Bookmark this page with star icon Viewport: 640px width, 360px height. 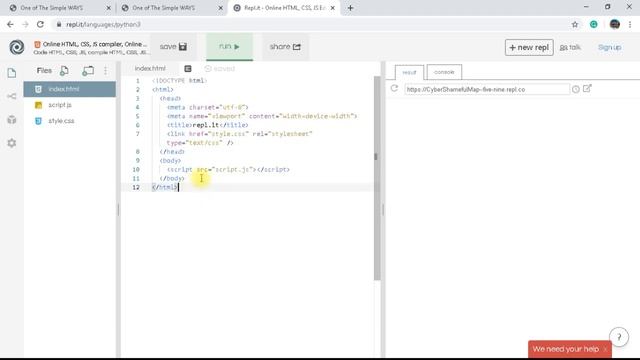coord(575,24)
